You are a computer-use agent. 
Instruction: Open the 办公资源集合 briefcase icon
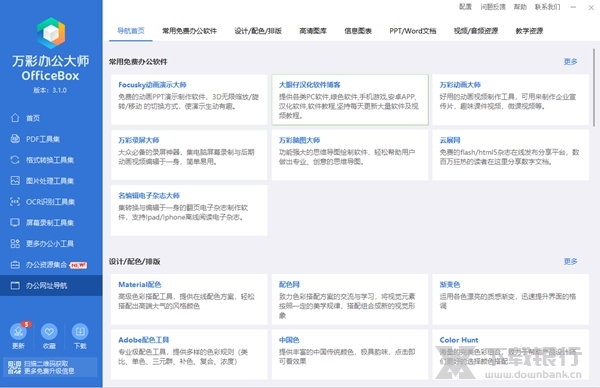(x=15, y=264)
